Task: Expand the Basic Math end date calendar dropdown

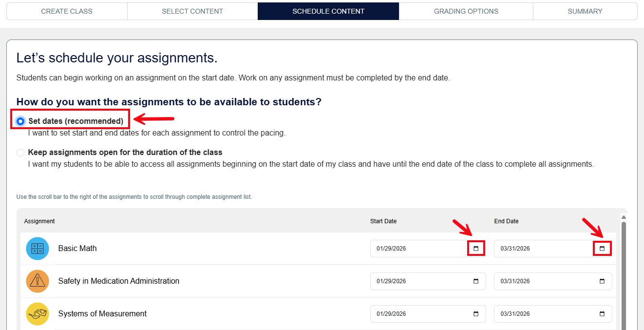Action: coord(602,248)
